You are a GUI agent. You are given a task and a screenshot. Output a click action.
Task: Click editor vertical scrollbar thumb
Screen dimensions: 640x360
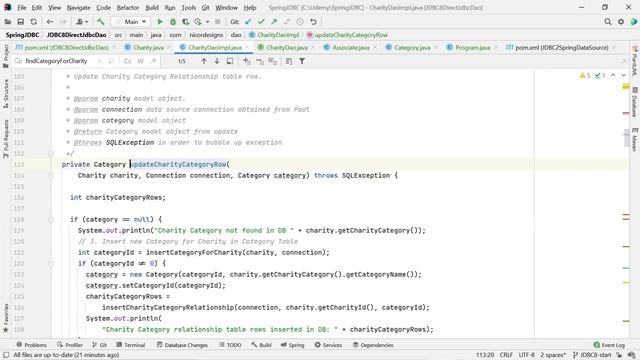626,138
